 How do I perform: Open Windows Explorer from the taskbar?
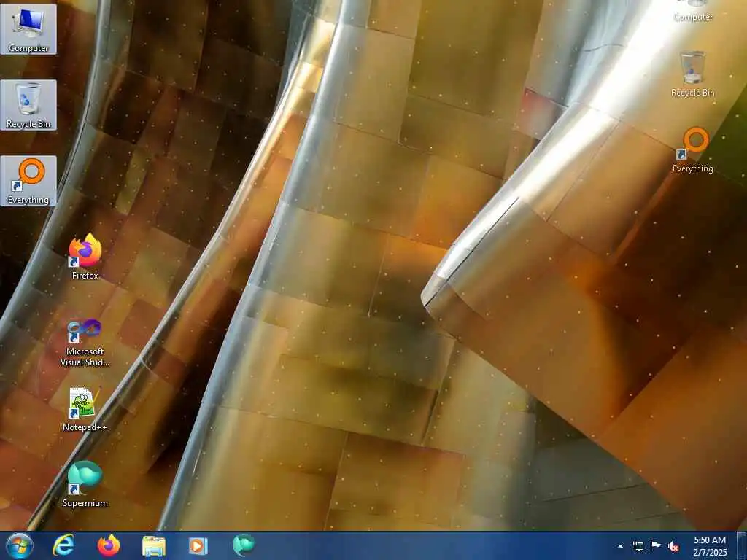click(154, 545)
